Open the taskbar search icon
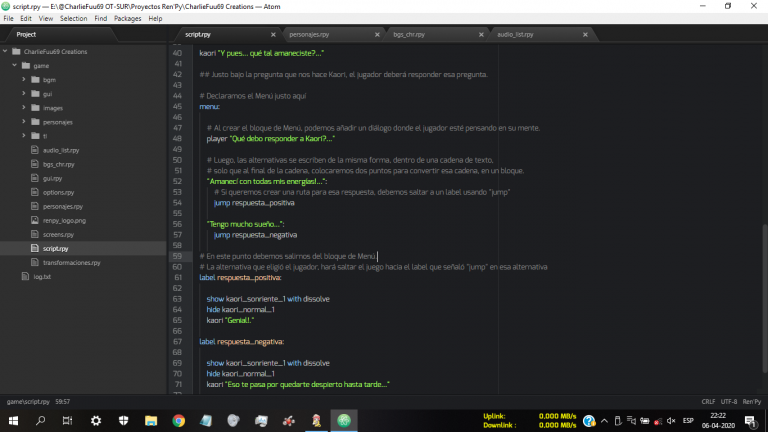This screenshot has width=768, height=432. coord(41,420)
